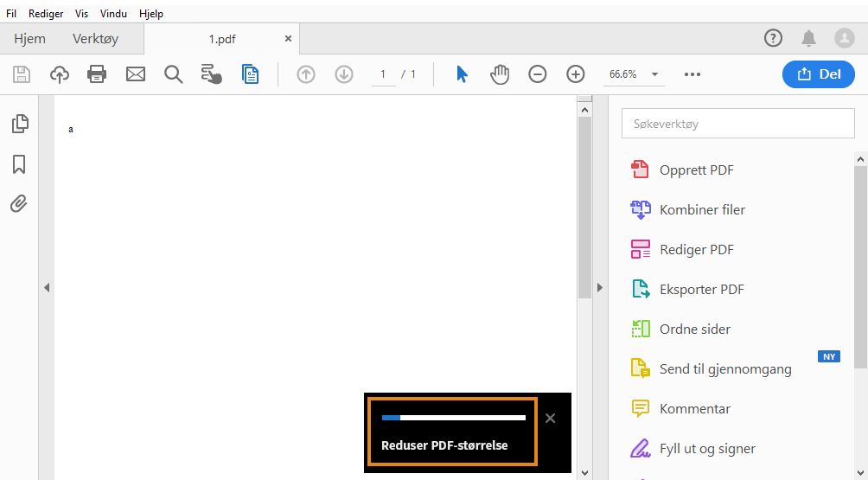Print the document with printer icon

pyautogui.click(x=97, y=74)
